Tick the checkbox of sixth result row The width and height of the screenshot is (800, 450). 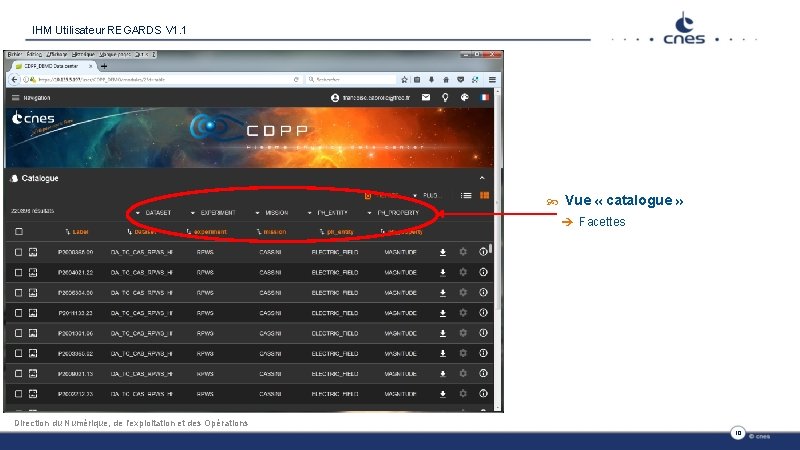click(x=18, y=353)
